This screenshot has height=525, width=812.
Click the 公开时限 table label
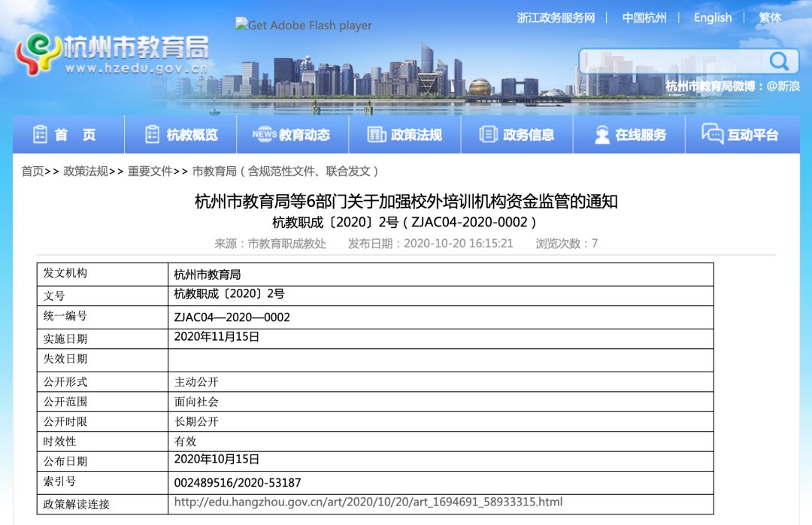(65, 422)
